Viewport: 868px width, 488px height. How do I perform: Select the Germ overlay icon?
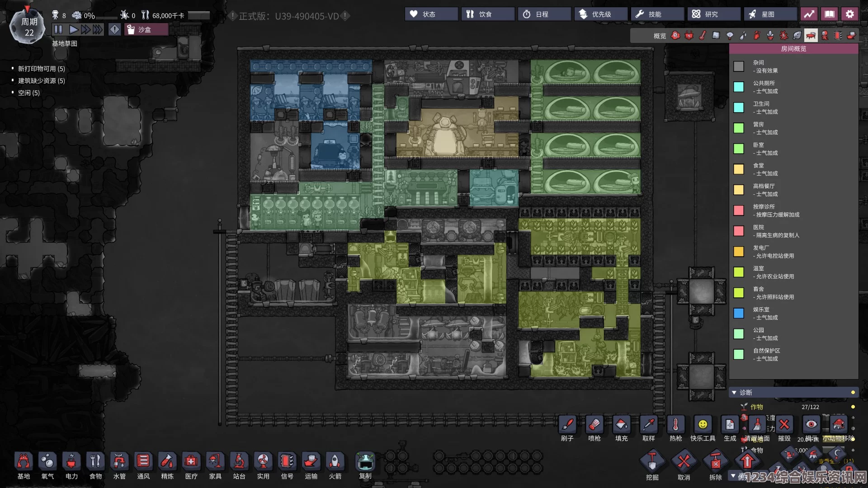784,36
